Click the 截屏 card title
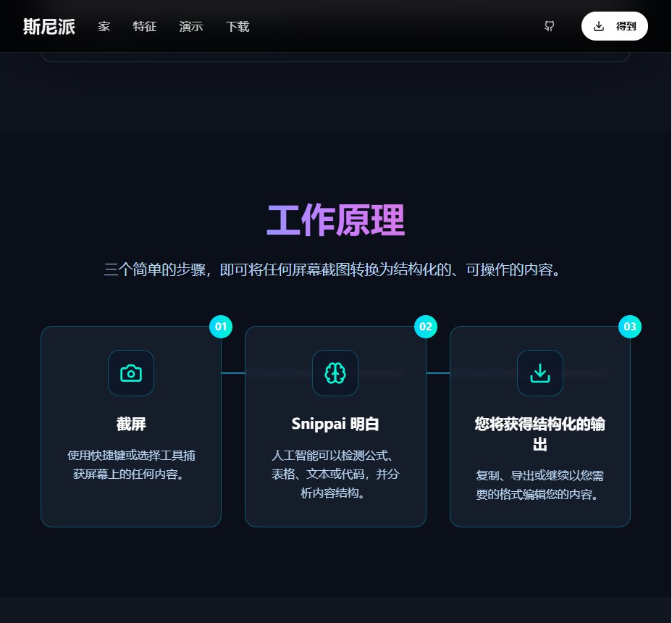Screen dimensions: 672x623 (131, 424)
